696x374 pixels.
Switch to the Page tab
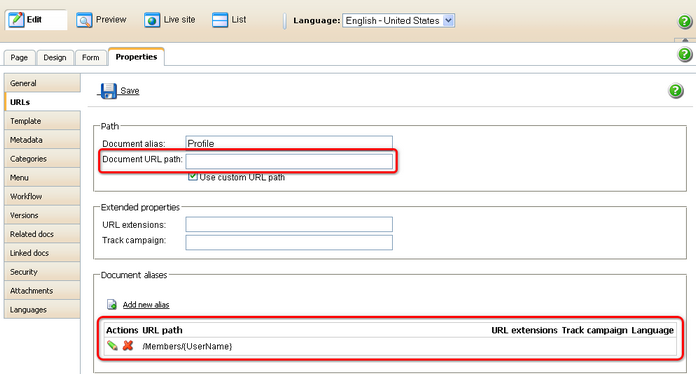coord(19,58)
